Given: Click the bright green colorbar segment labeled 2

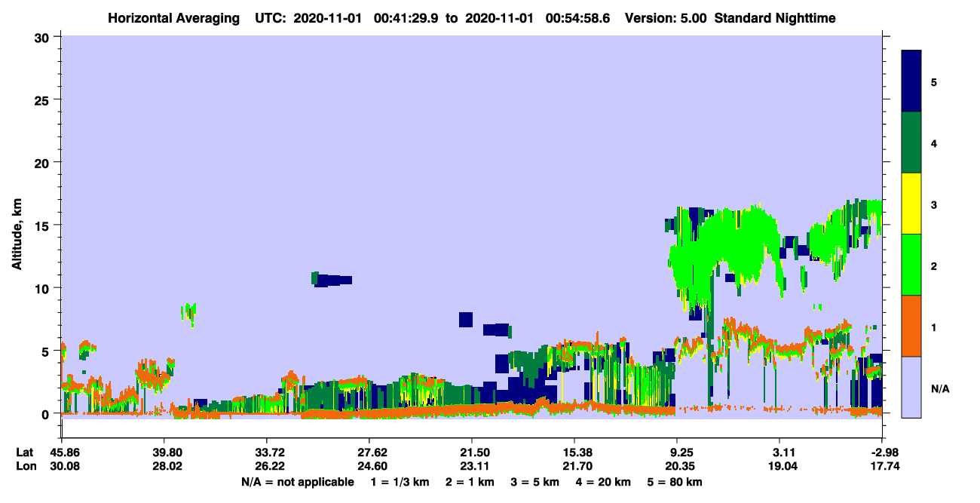Looking at the screenshot, I should pos(911,265).
